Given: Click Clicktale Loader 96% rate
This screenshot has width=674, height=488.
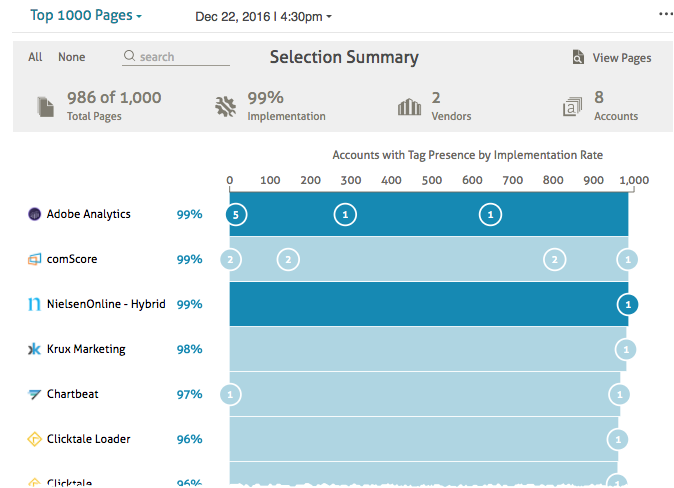Looking at the screenshot, I should pos(190,439).
